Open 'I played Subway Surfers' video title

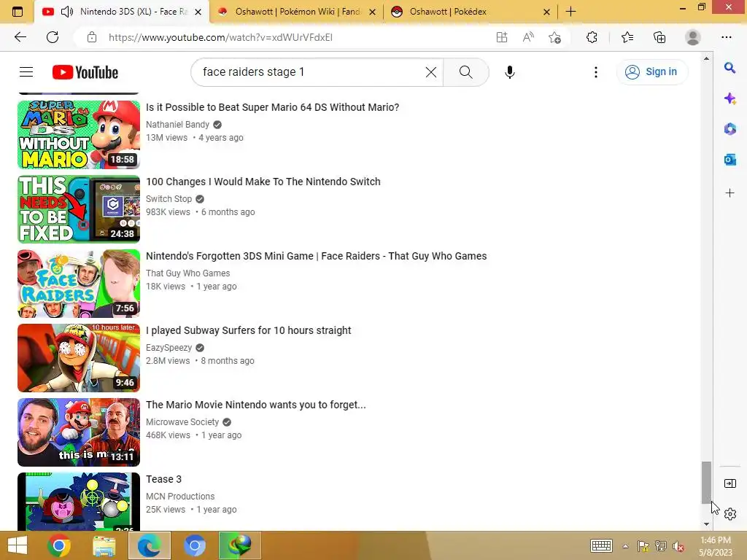(x=248, y=330)
